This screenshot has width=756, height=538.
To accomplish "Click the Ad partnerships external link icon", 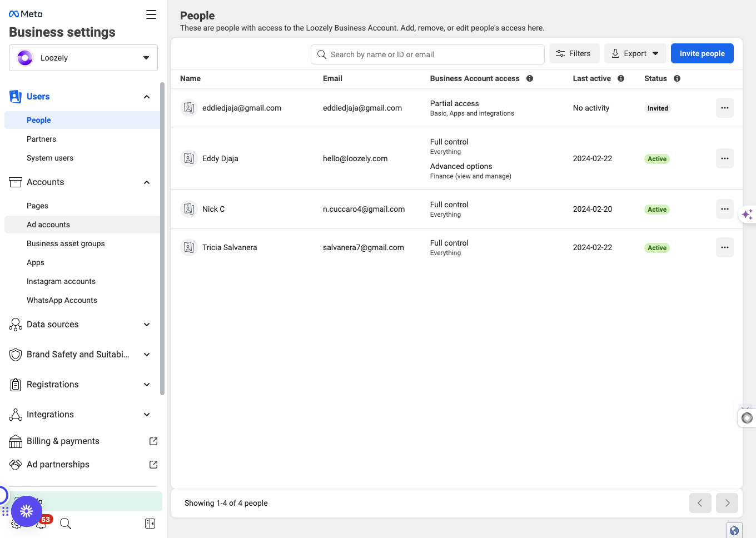I will [153, 465].
